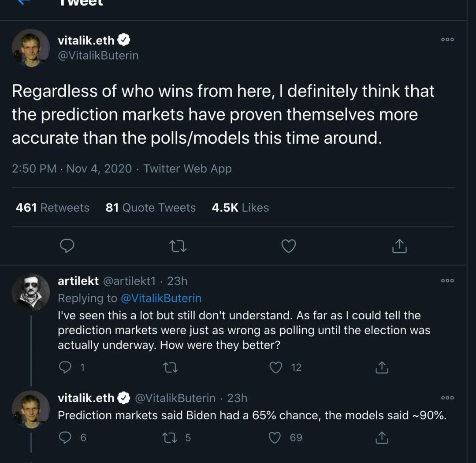Open more options on artilekt's reply
This screenshot has height=463, width=476.
coord(447,280)
